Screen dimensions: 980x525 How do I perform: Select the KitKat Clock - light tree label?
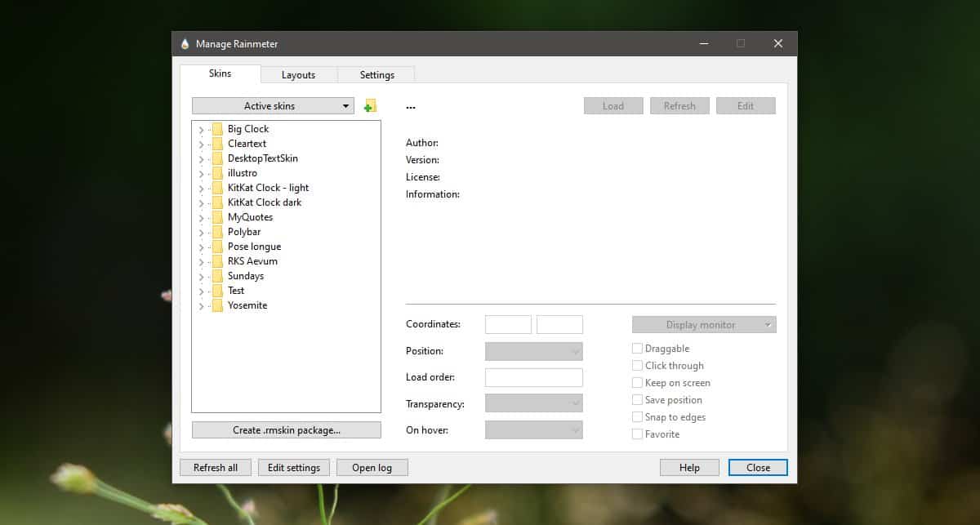pyautogui.click(x=268, y=188)
